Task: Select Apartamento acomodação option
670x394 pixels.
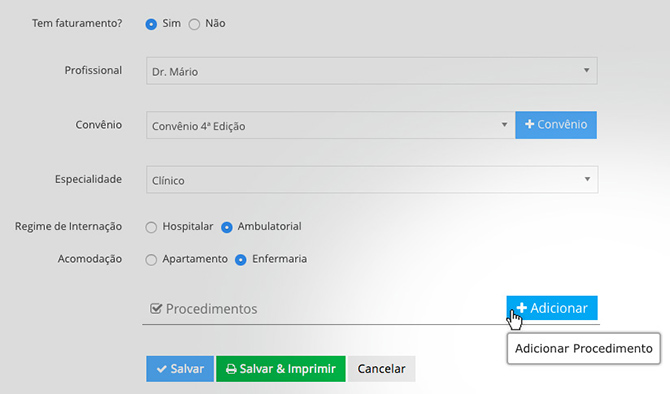Action: tap(151, 259)
